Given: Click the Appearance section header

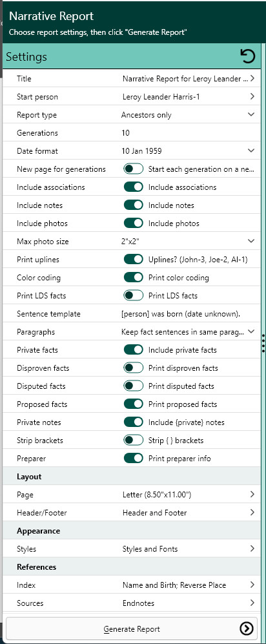Looking at the screenshot, I should pos(39,531).
